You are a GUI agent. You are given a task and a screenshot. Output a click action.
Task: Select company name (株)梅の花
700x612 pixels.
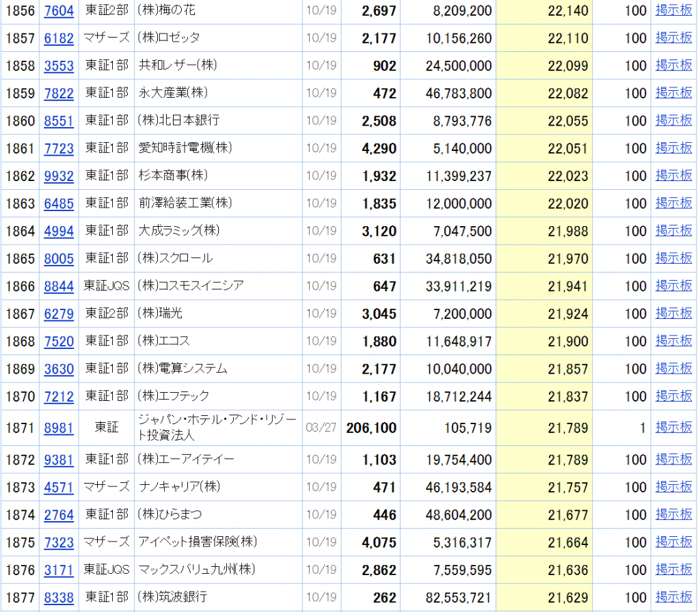point(167,10)
